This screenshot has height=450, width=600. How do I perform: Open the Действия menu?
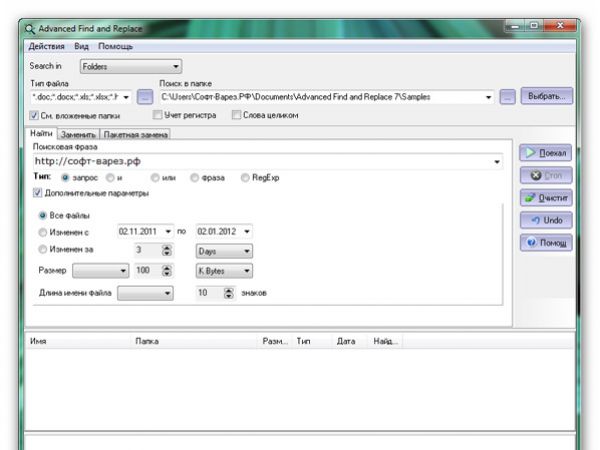(x=47, y=46)
